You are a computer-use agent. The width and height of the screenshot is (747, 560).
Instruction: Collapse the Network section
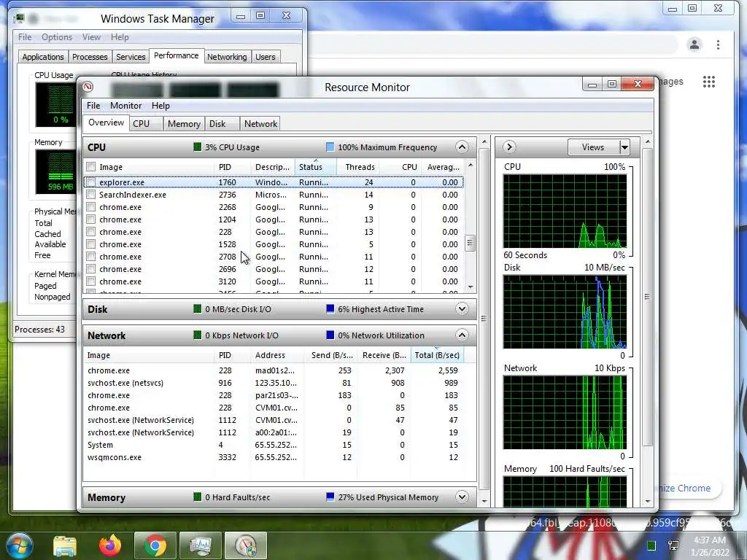(462, 335)
